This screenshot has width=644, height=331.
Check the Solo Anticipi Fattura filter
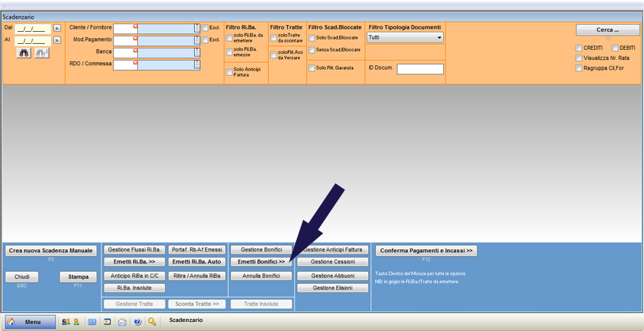230,72
